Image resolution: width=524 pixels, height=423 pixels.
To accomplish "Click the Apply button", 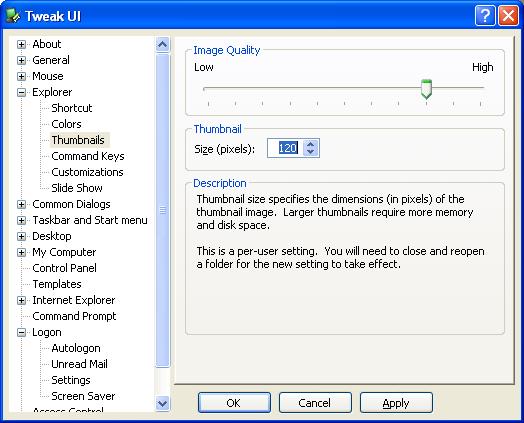I will (396, 403).
